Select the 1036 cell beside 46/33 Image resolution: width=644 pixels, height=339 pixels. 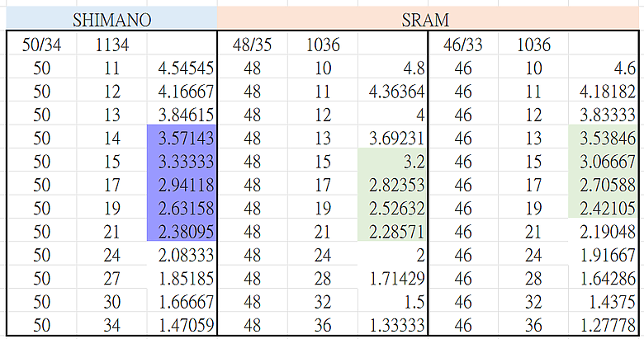[x=533, y=44]
